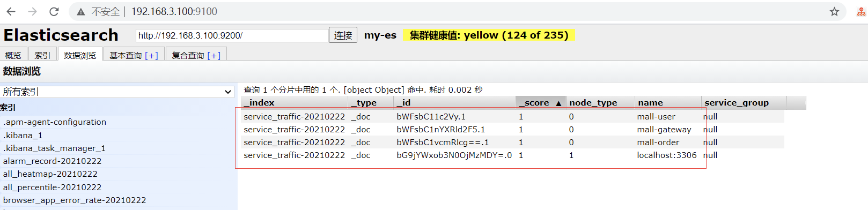Toggle sort on _score column header
The width and height of the screenshot is (868, 210).
click(541, 103)
